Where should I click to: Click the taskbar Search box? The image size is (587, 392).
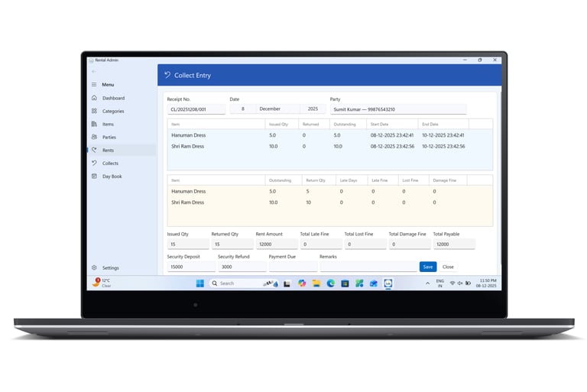click(243, 283)
